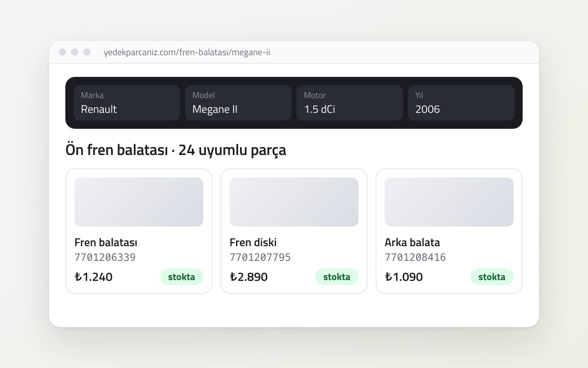Click the Arka balata product title
588x368 pixels.
412,242
